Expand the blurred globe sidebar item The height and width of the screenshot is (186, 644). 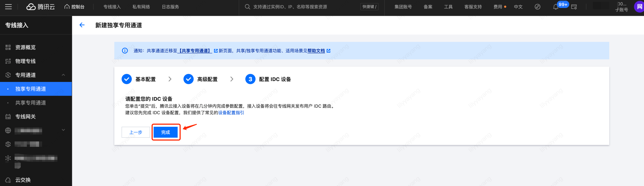63,130
